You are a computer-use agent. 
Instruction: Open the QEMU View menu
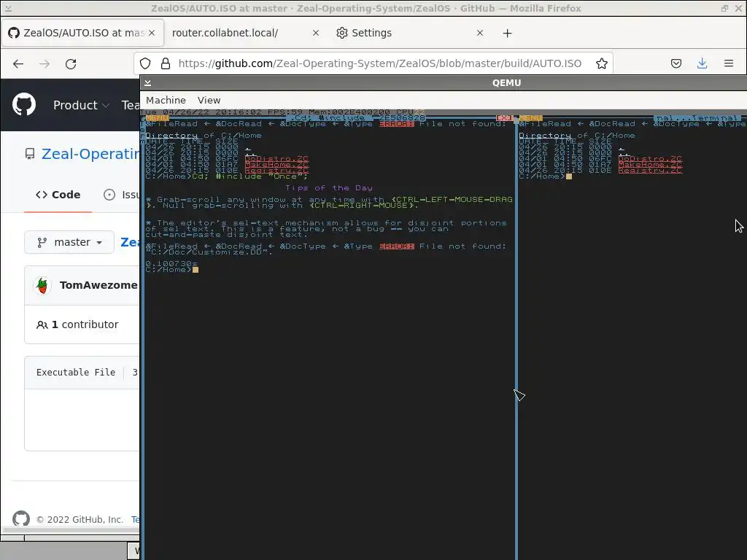click(209, 100)
